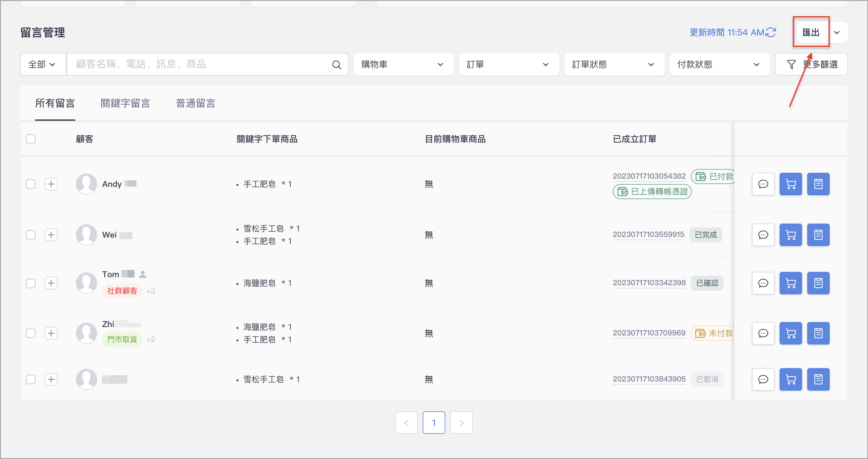Open order document icon in Andy's row
The image size is (868, 459).
point(818,184)
